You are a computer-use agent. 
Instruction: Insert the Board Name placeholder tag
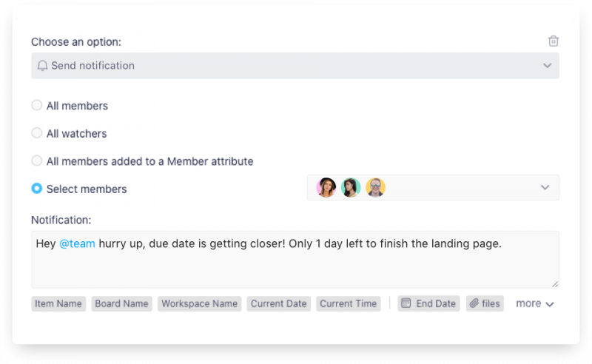[x=121, y=303]
